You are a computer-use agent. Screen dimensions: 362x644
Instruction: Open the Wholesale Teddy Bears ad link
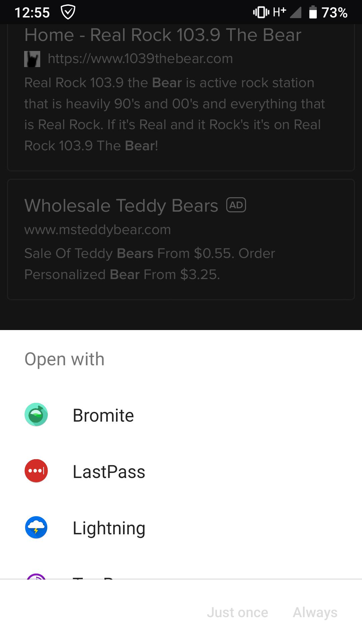click(121, 205)
